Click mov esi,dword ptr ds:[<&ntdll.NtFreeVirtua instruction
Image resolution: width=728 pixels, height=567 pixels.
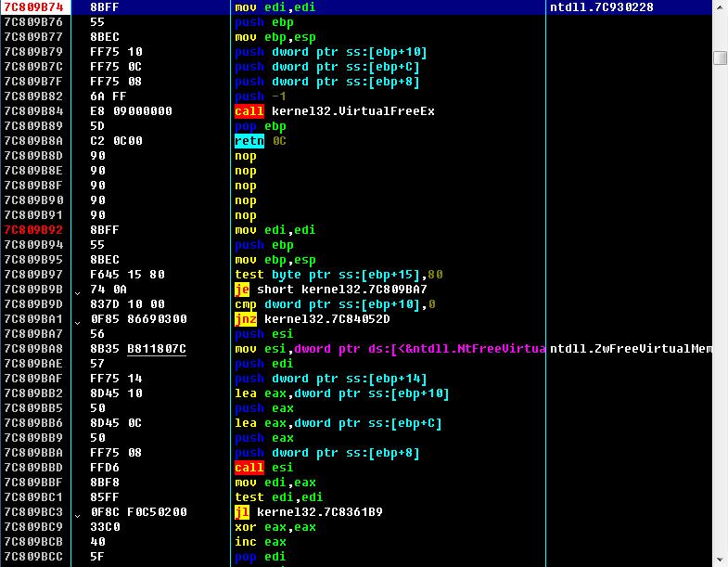(390, 349)
